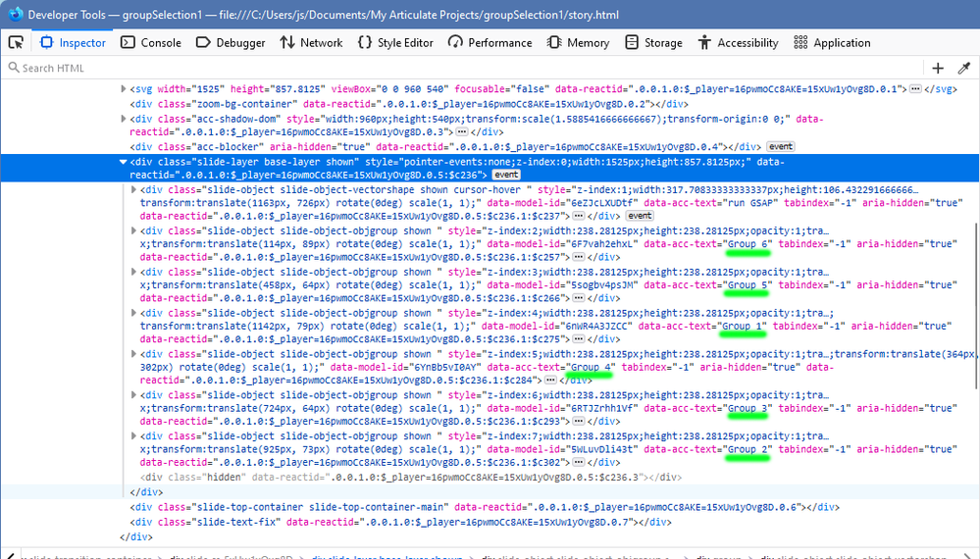Viewport: 980px width, 559px height.
Task: Switch to the Inspector tab
Action: pos(74,42)
